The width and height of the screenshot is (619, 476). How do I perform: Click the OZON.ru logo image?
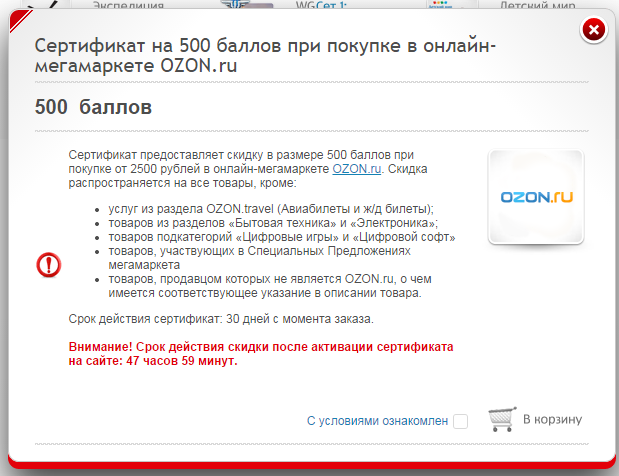536,198
